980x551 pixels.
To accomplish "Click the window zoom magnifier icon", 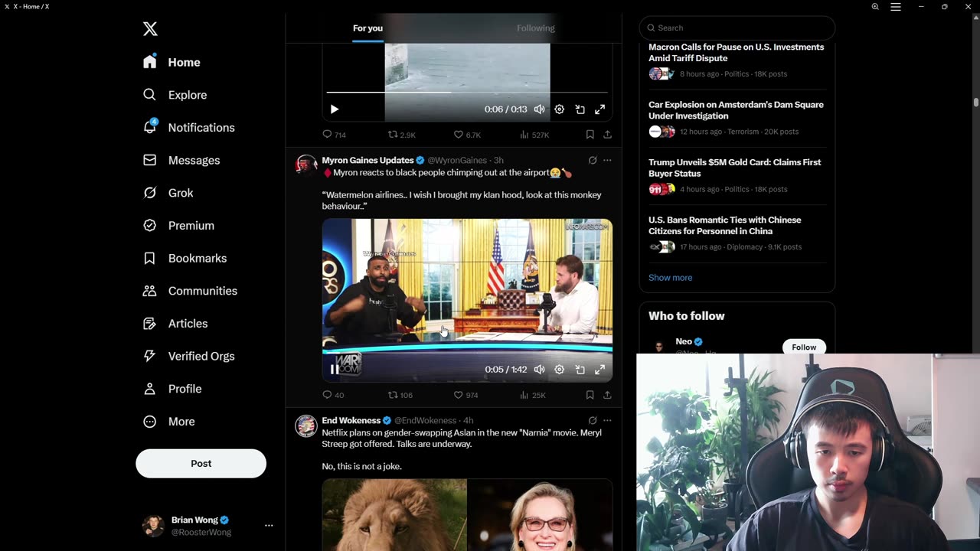I will click(x=875, y=6).
